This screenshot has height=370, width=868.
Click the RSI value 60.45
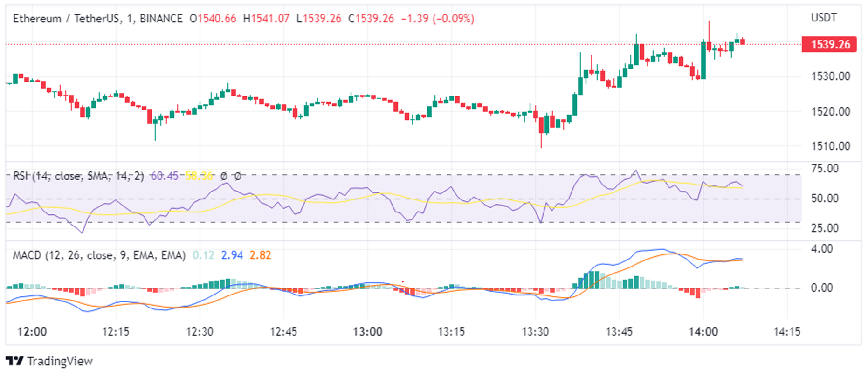pos(165,176)
